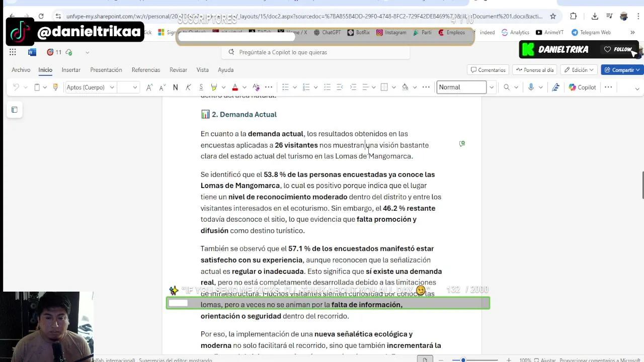The image size is (644, 362).
Task: Click the clear formatting icon
Action: [x=256, y=87]
